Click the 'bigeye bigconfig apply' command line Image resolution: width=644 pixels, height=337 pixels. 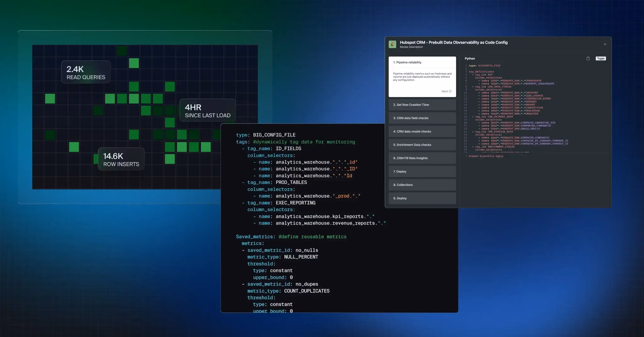click(x=486, y=156)
